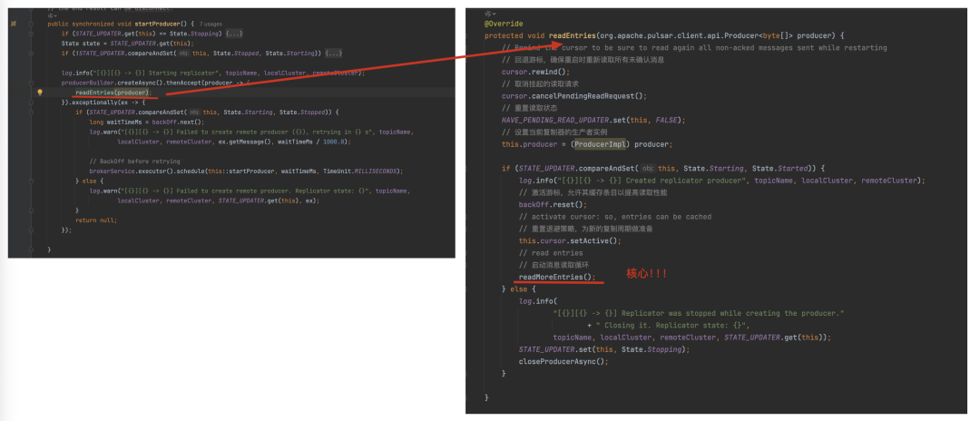Click State.Started in right panel

[780, 169]
